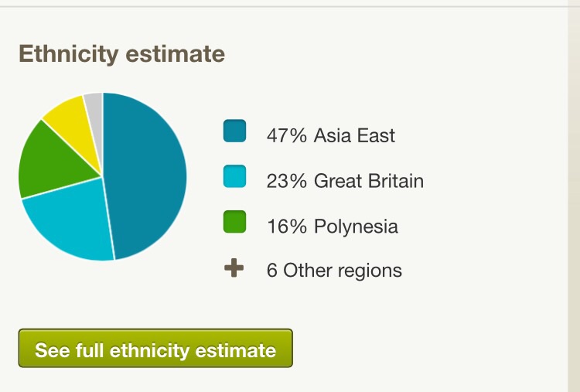Click the dark teal Asia East legend swatch
The height and width of the screenshot is (392, 580).
[234, 131]
